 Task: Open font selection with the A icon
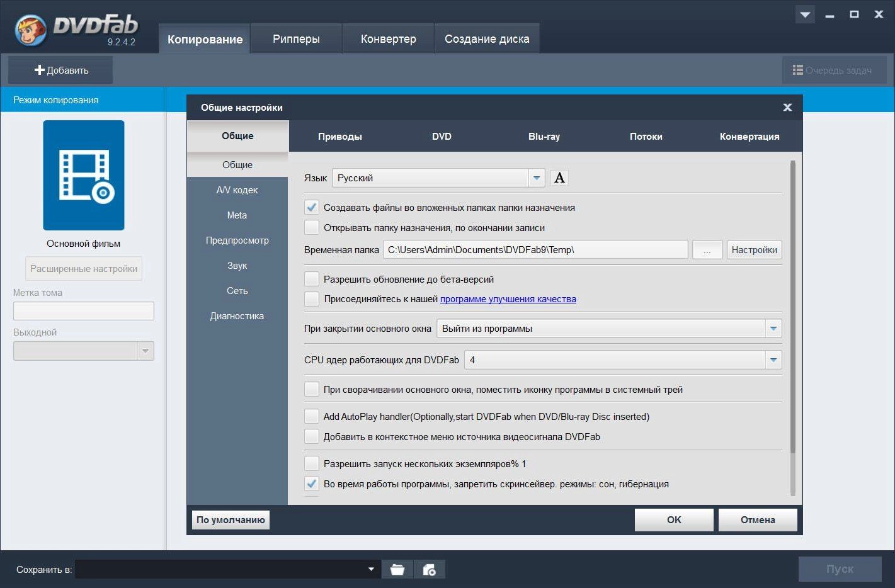[x=559, y=178]
